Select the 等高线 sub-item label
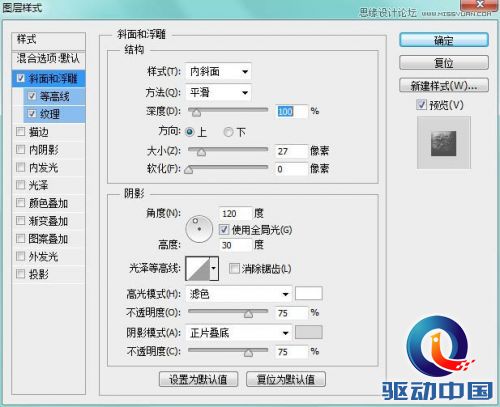Image resolution: width=500 pixels, height=407 pixels. click(55, 97)
